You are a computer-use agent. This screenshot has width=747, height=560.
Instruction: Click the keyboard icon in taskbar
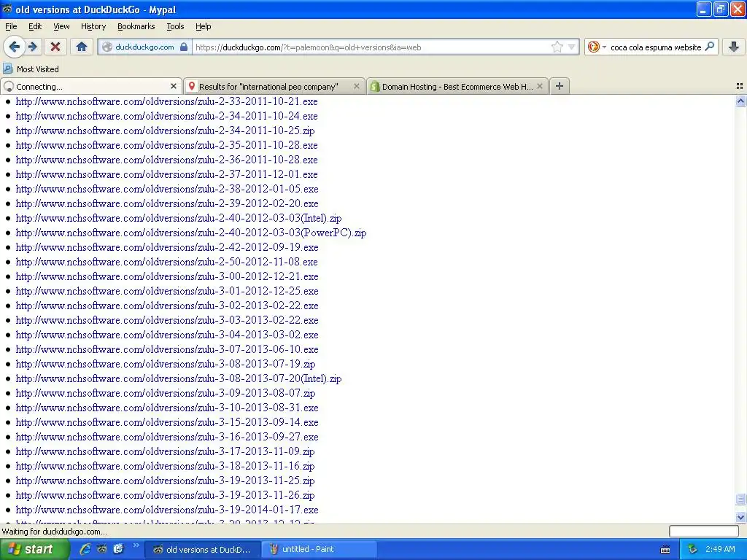click(665, 550)
